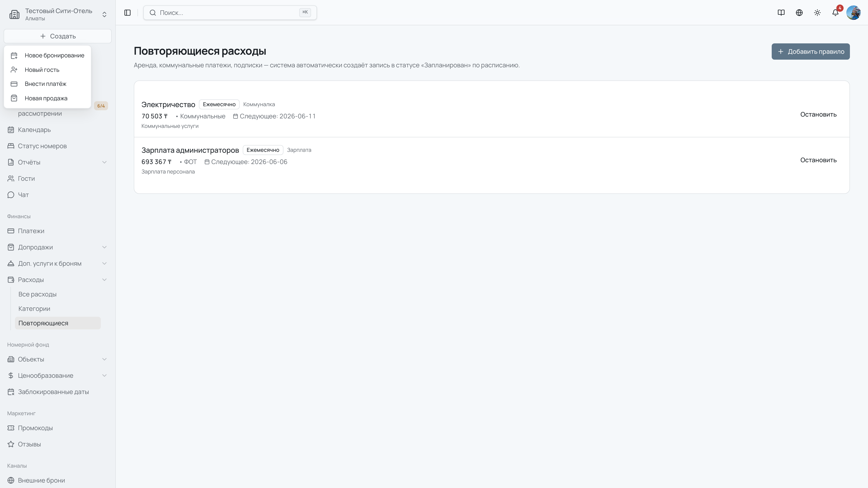Click the Календарь sidebar icon

pos(11,130)
